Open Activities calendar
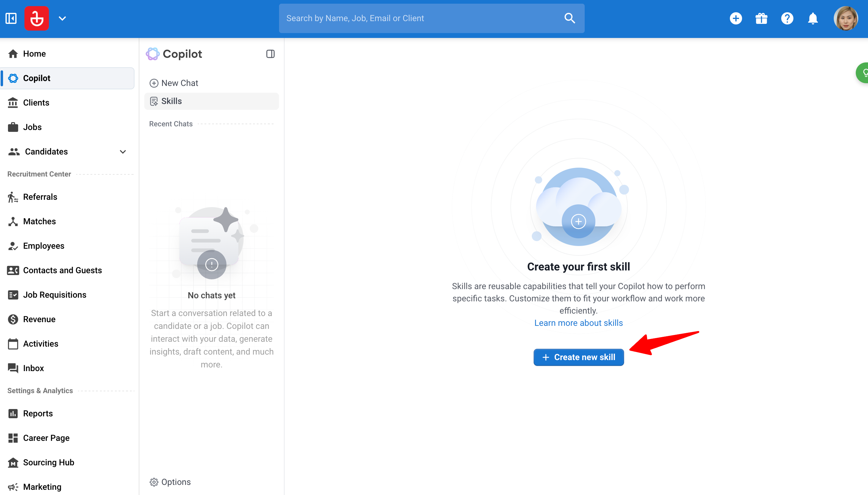868x495 pixels. pyautogui.click(x=68, y=344)
